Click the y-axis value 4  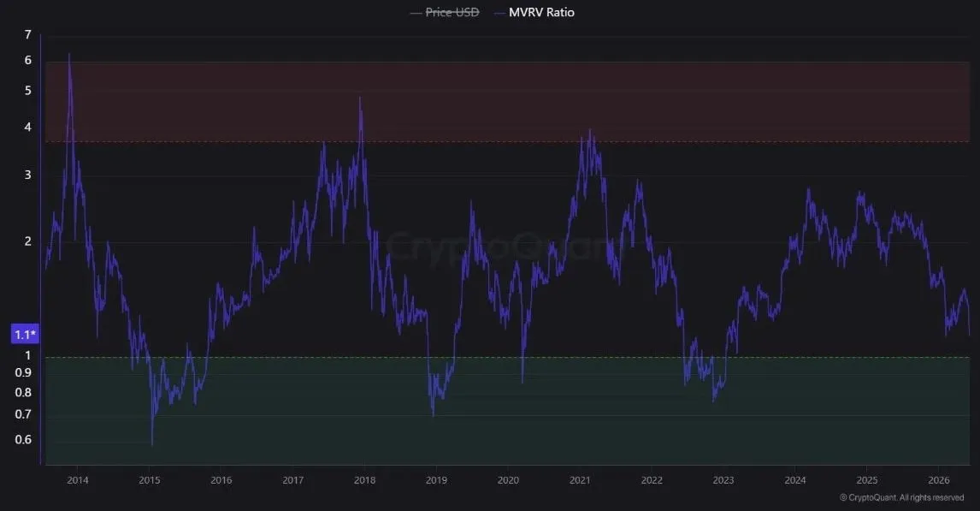[x=27, y=127]
